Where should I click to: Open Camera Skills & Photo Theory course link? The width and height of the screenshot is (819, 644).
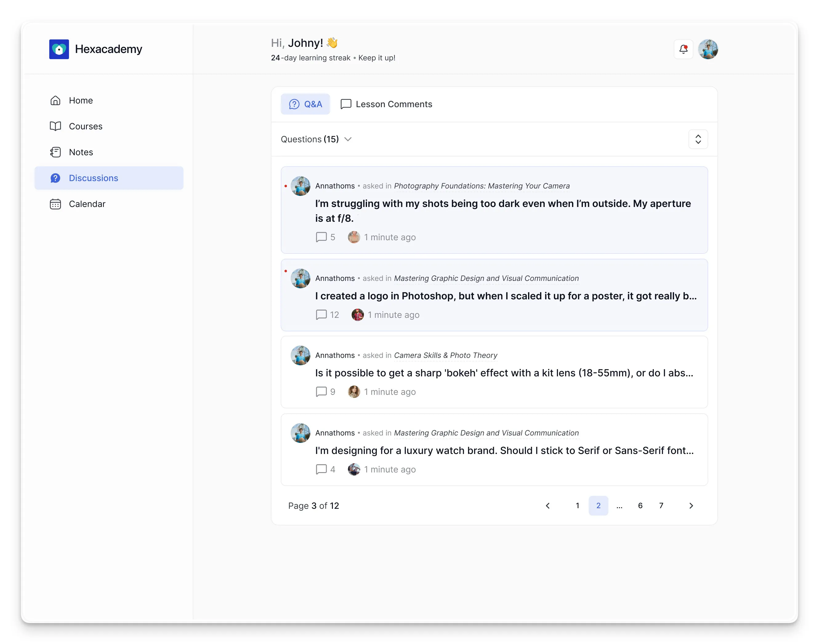click(446, 355)
